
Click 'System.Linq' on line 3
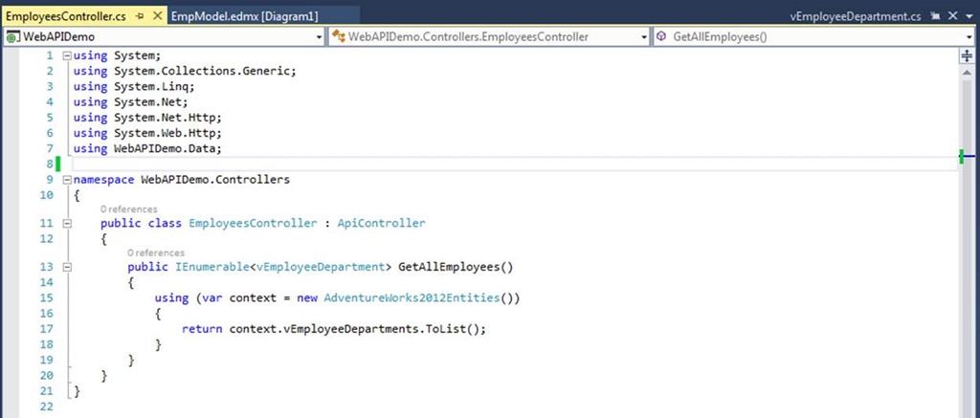tap(151, 87)
